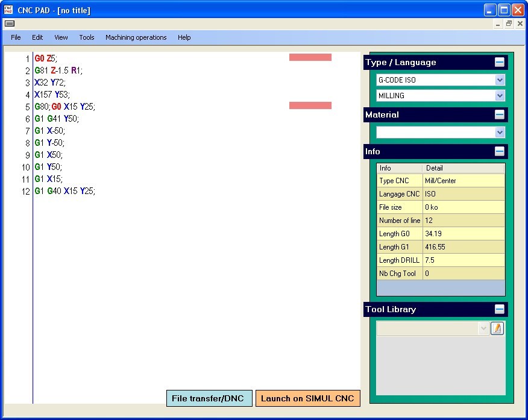This screenshot has height=420, width=528.
Task: Collapse the Type / Language panel
Action: coord(500,62)
